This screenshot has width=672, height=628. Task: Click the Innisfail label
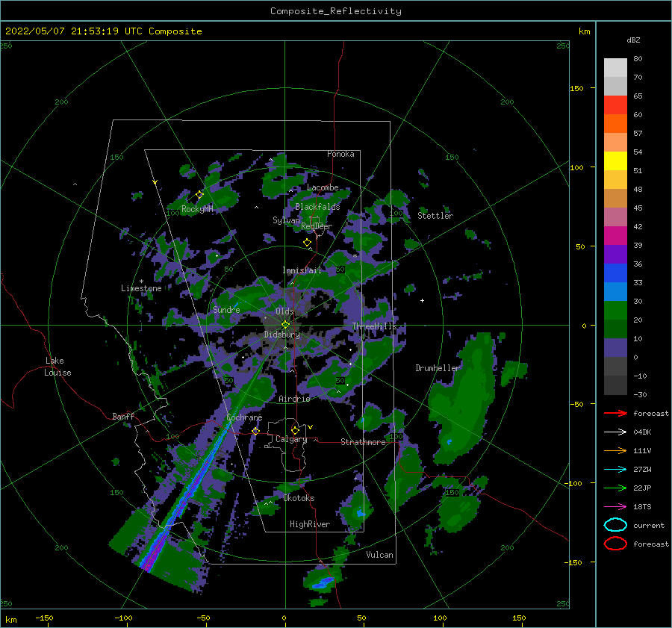tap(302, 270)
